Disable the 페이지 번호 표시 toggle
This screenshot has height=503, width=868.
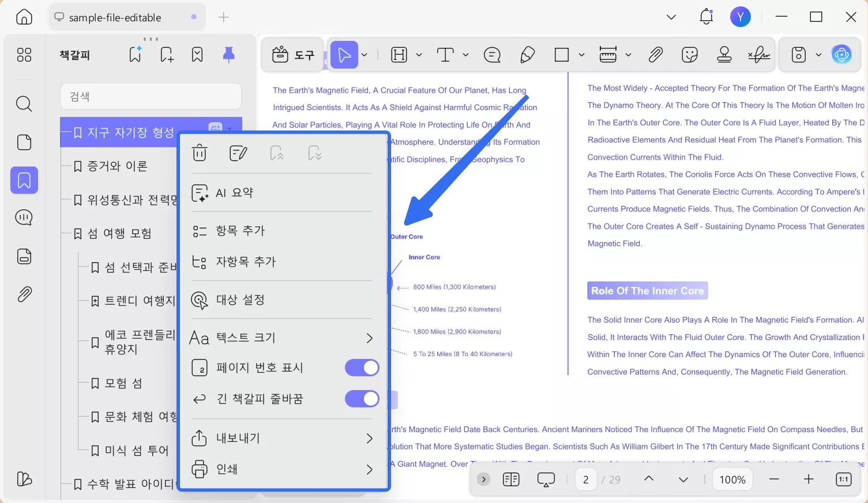[362, 368]
